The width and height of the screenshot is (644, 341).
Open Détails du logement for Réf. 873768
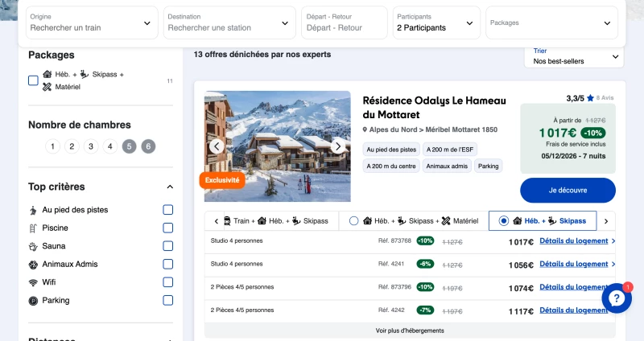click(x=574, y=241)
